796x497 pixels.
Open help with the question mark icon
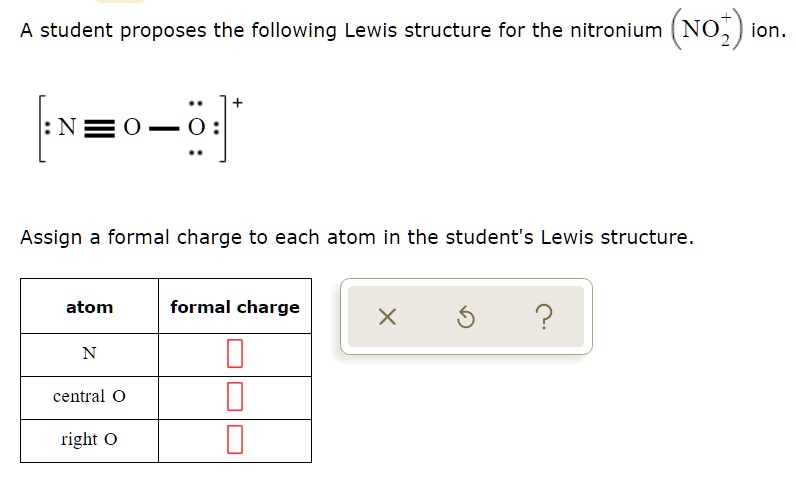pos(543,318)
